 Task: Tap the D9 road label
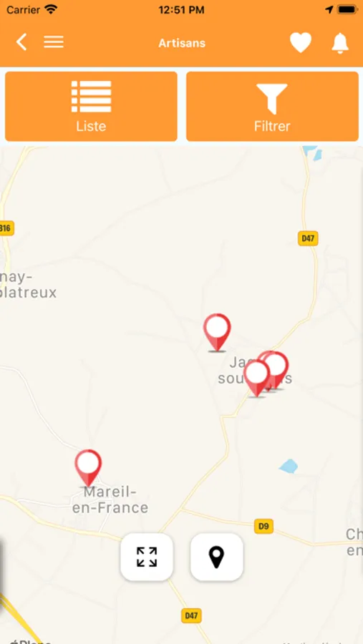tap(263, 526)
